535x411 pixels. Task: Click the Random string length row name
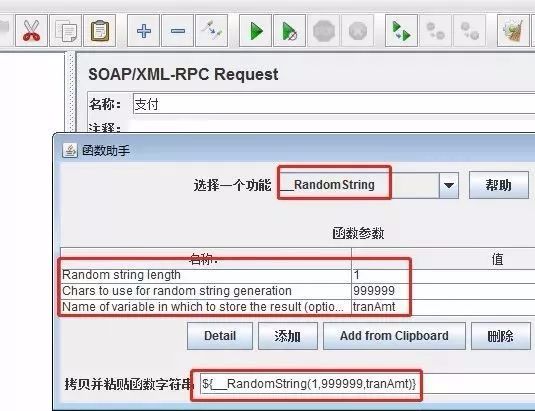pyautogui.click(x=206, y=275)
